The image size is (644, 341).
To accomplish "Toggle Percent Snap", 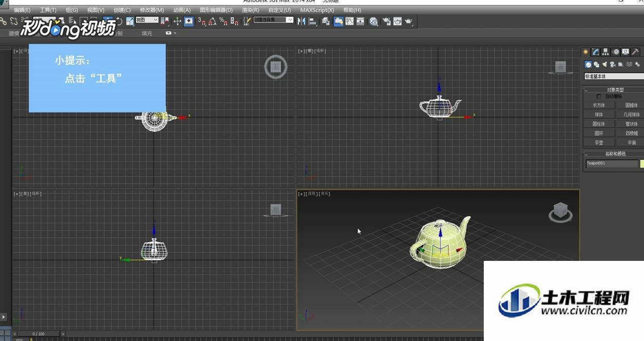I will 224,22.
